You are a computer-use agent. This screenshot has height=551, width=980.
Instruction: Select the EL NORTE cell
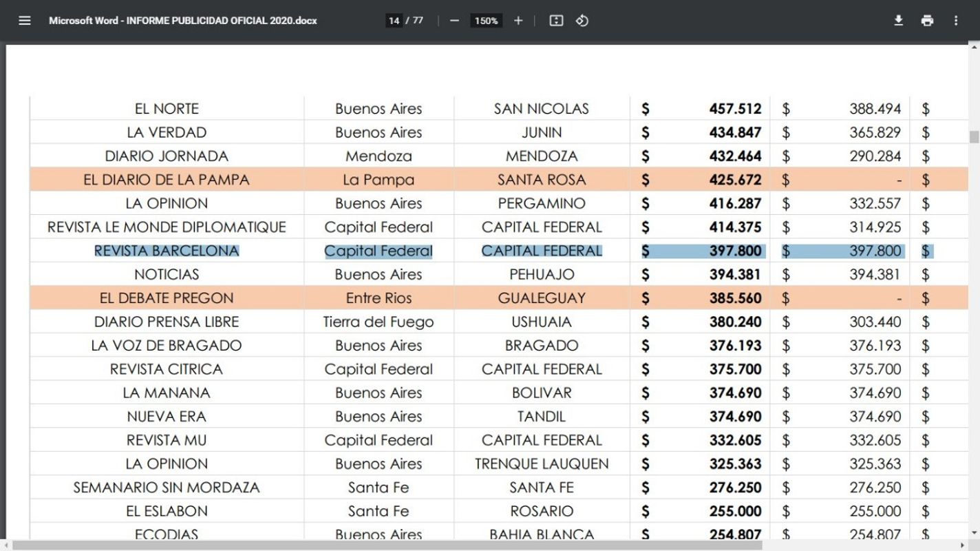coord(167,109)
